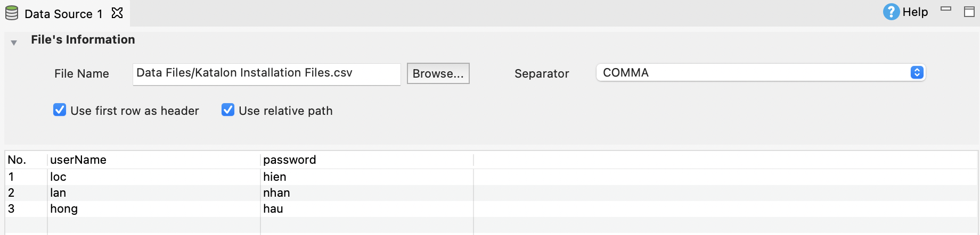Select the hong username cell
Viewport: 980px width, 235px height.
(64, 208)
